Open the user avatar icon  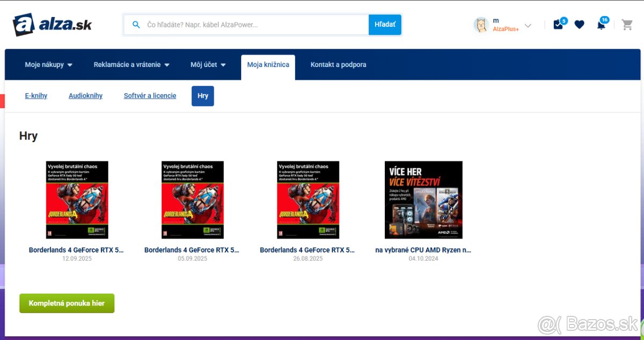click(481, 25)
